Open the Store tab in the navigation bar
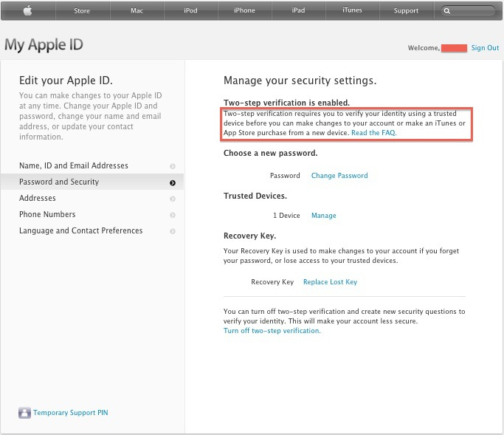Screen dimensions: 504x435 pyautogui.click(x=82, y=10)
